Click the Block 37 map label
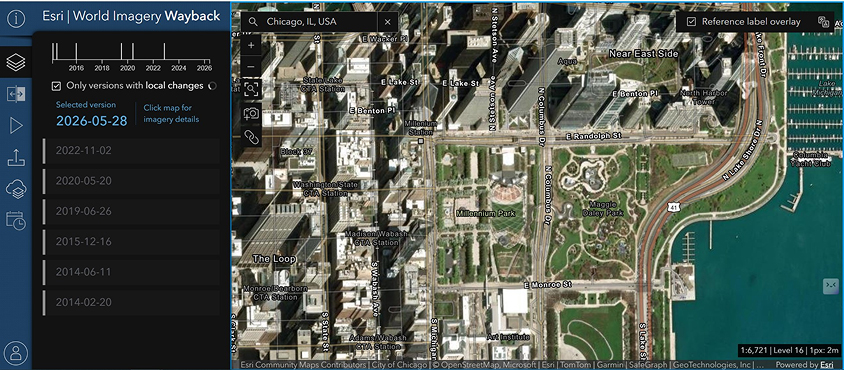This screenshot has width=844, height=370. point(296,152)
